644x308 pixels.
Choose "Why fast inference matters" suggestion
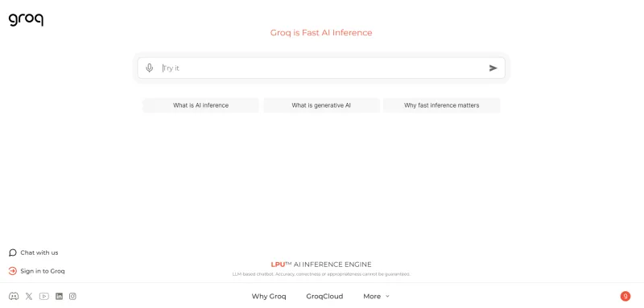(441, 105)
